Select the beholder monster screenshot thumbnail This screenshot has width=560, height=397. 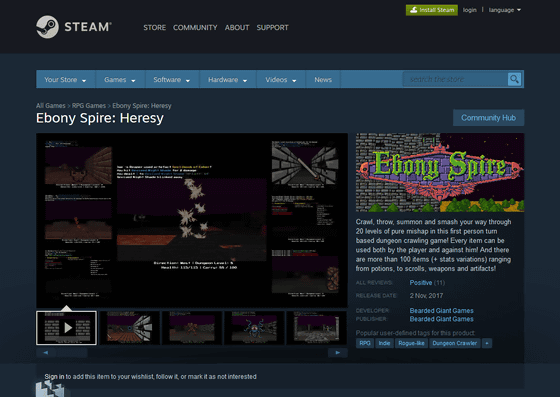click(254, 328)
